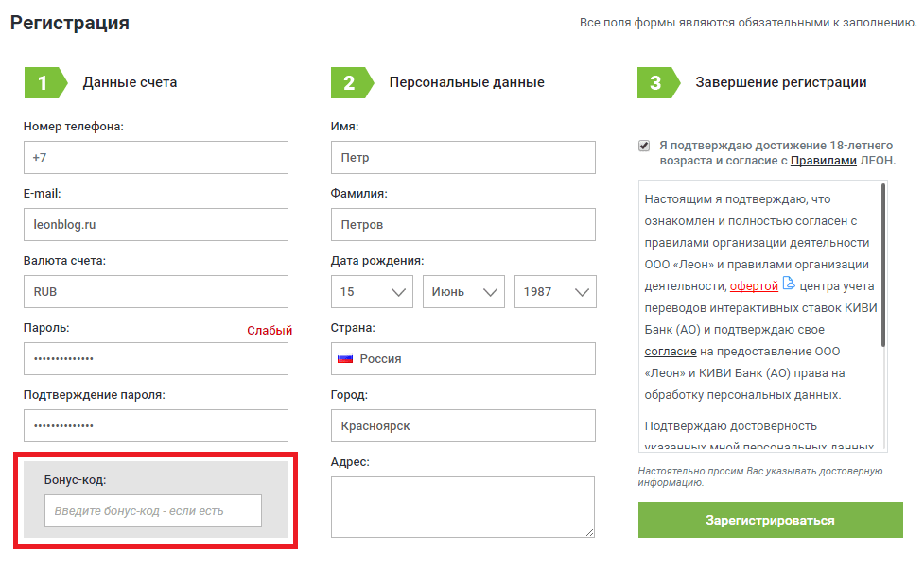Open the birth year dropdown showing 1987

(x=556, y=291)
